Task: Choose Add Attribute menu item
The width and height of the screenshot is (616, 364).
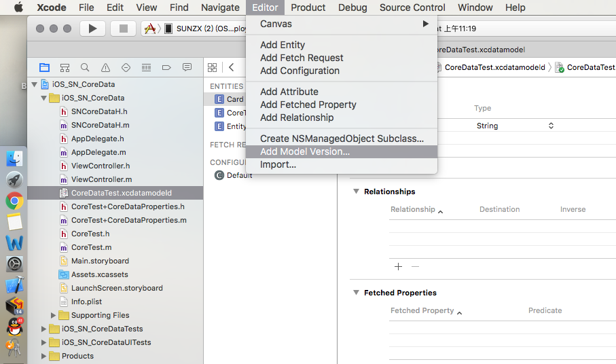Action: (x=342, y=92)
